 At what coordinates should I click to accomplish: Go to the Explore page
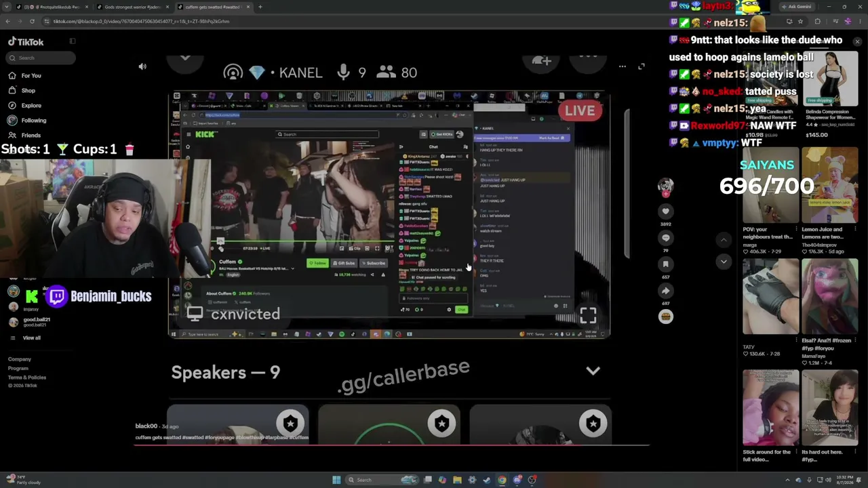point(31,105)
